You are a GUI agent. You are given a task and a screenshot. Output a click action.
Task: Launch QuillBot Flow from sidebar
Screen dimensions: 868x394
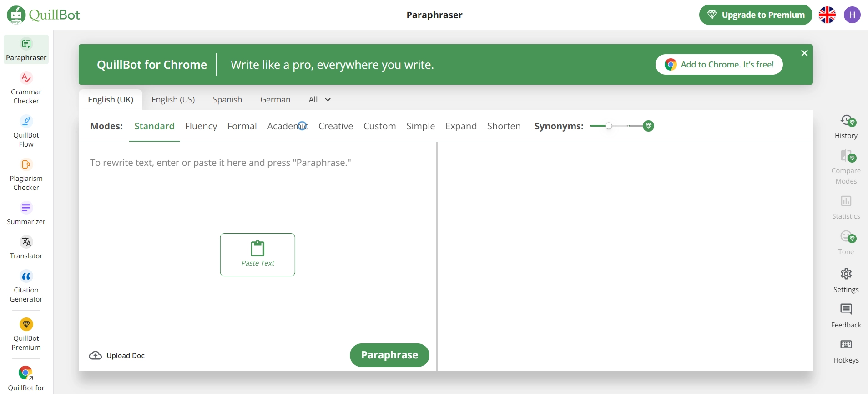pos(26,132)
